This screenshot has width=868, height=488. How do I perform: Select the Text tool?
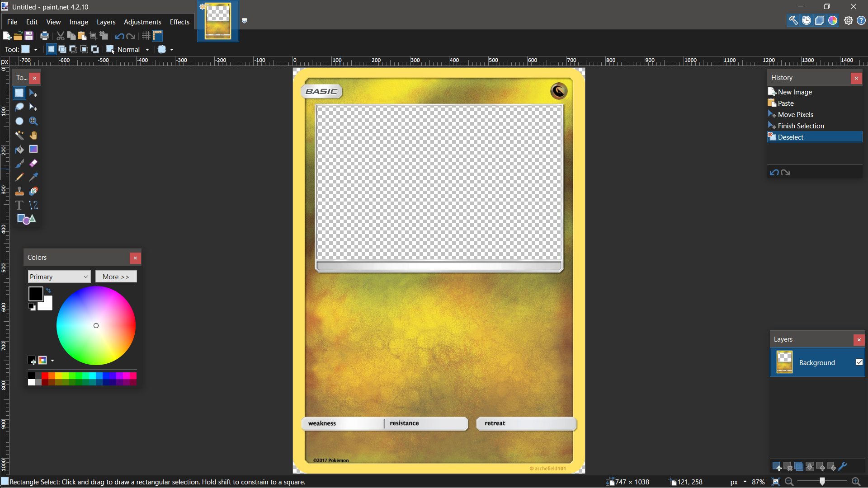pyautogui.click(x=19, y=205)
